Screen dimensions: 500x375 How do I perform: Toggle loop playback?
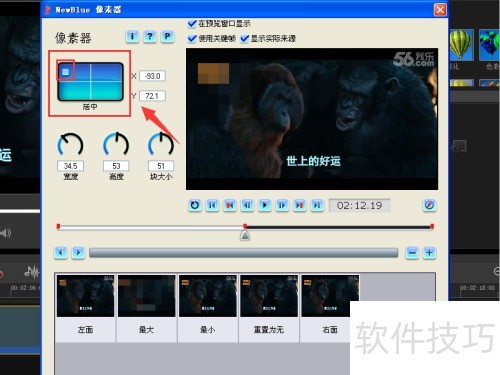tap(195, 205)
